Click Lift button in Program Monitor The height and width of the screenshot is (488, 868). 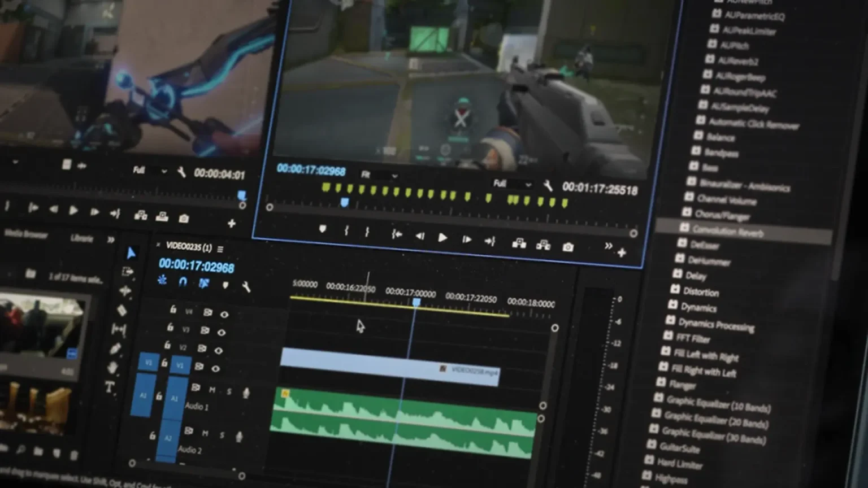[519, 243]
